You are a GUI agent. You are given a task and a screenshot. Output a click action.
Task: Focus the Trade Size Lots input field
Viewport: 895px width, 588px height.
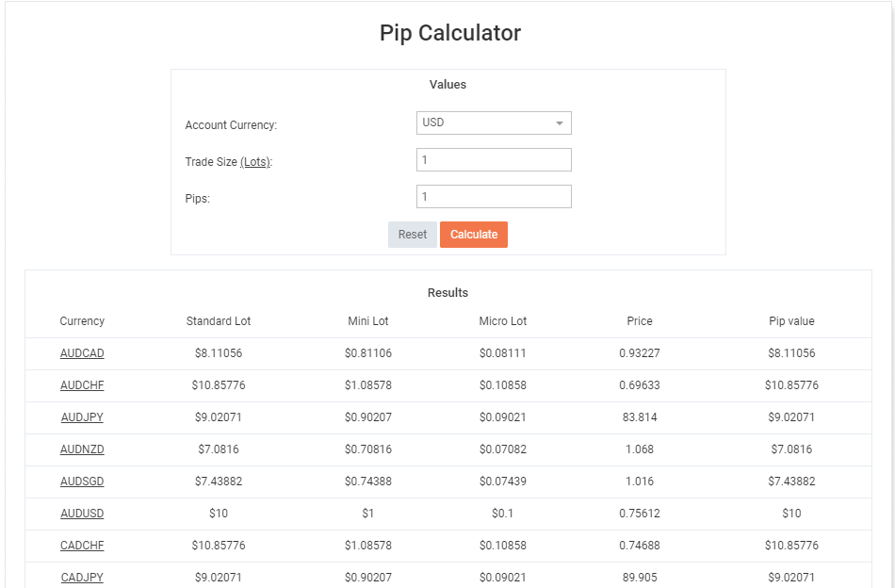494,160
